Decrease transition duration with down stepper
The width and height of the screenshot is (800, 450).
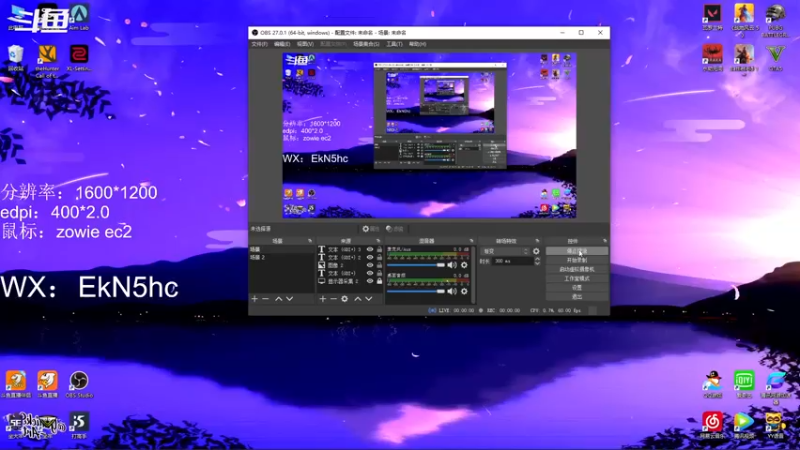point(537,263)
